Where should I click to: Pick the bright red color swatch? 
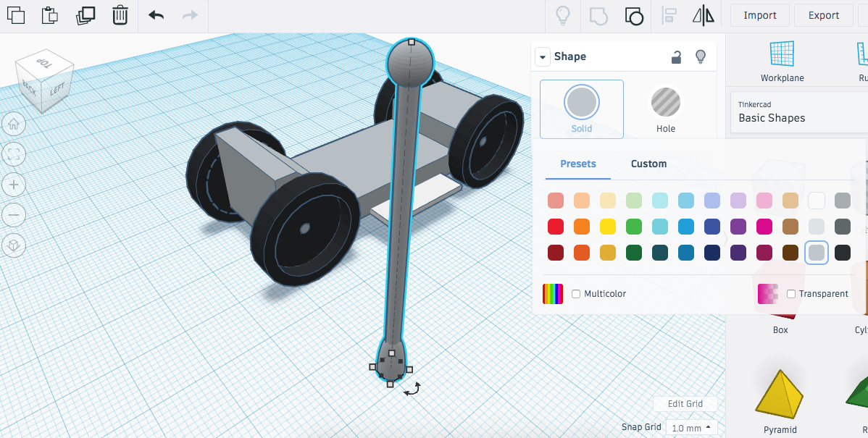(555, 227)
